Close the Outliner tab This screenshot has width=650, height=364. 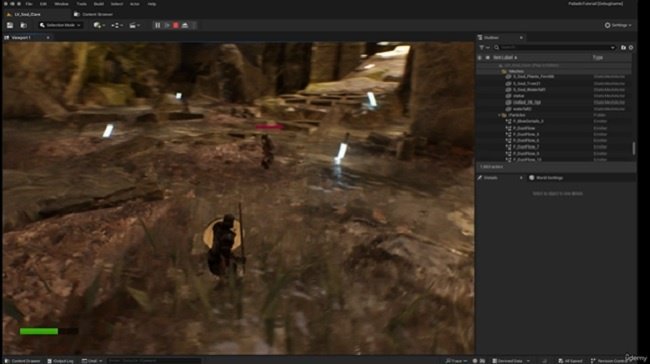coord(521,37)
